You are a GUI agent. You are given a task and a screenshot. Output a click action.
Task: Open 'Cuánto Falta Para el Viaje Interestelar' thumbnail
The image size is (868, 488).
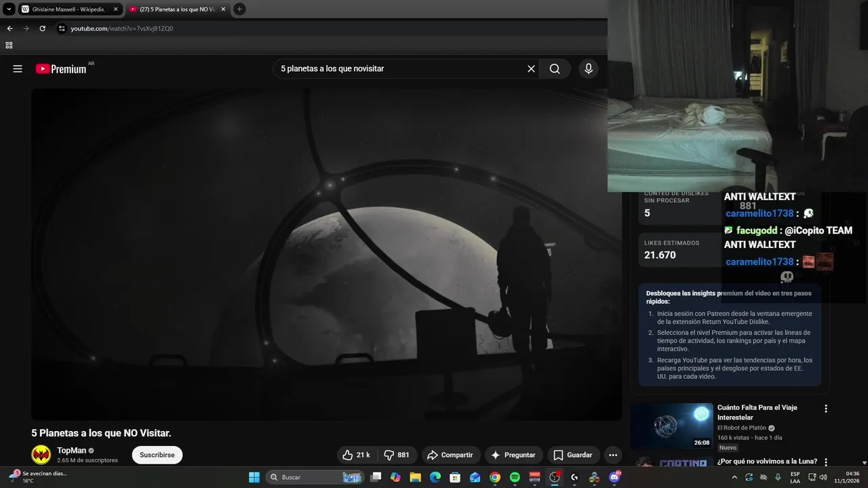671,426
